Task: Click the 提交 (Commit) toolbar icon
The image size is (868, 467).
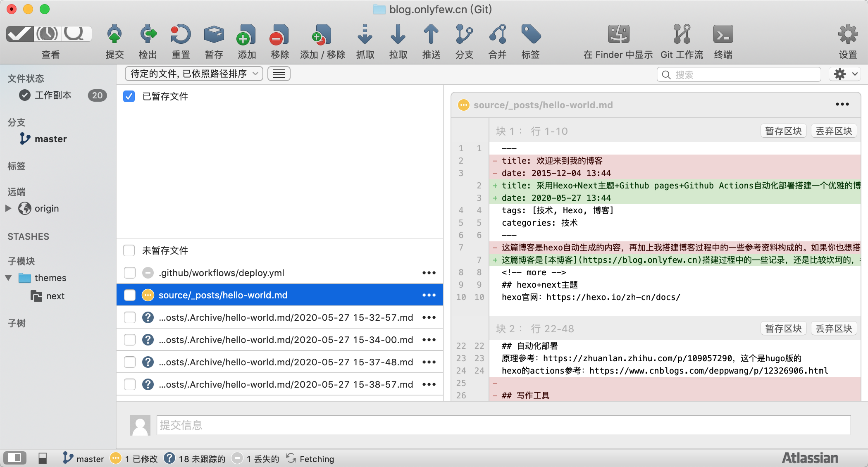Action: (x=114, y=35)
